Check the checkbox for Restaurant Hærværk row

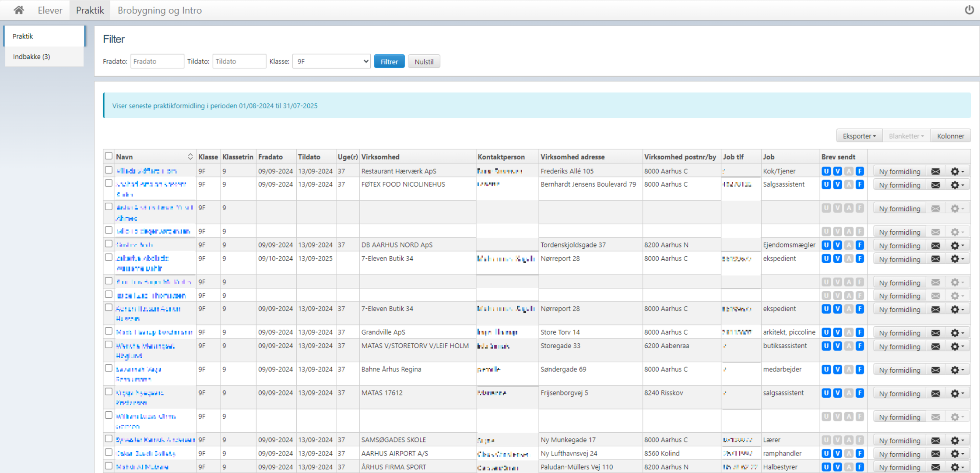109,170
